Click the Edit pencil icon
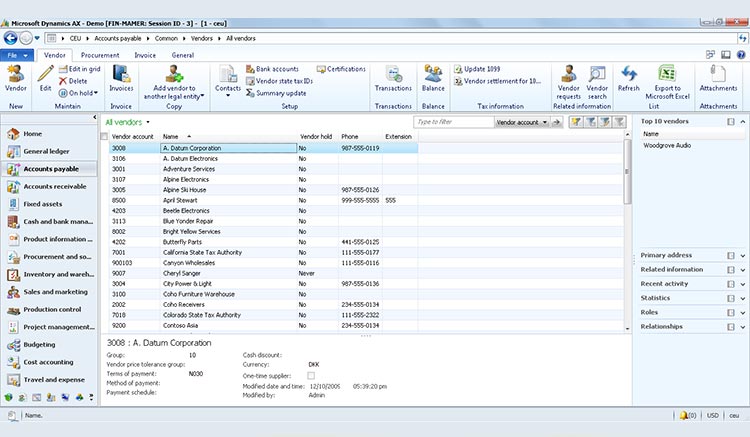750x437 pixels. point(45,74)
